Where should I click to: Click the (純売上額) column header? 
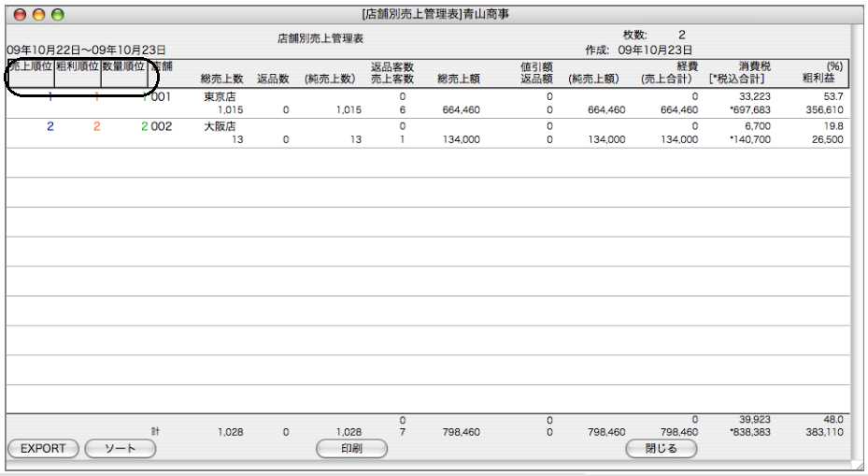[x=593, y=79]
